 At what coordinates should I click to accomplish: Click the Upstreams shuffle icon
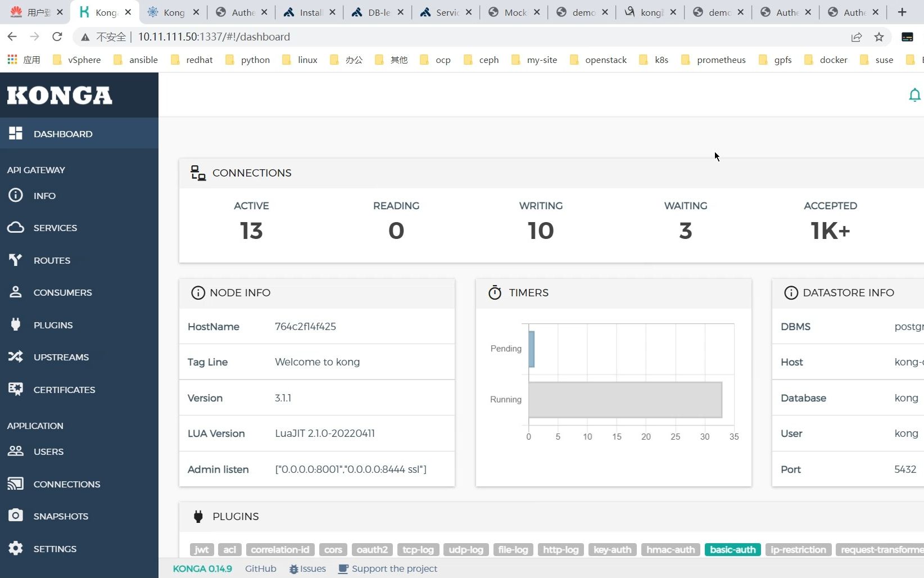pos(16,356)
